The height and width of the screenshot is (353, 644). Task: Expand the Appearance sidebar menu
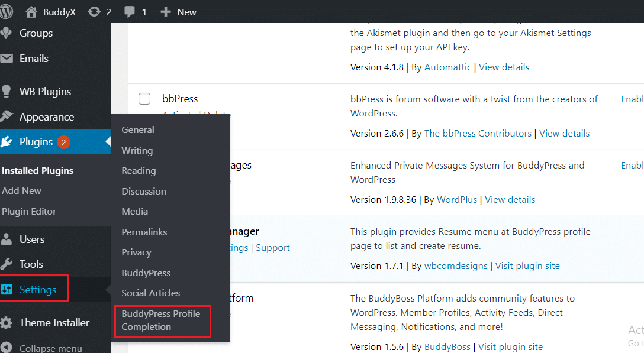46,117
